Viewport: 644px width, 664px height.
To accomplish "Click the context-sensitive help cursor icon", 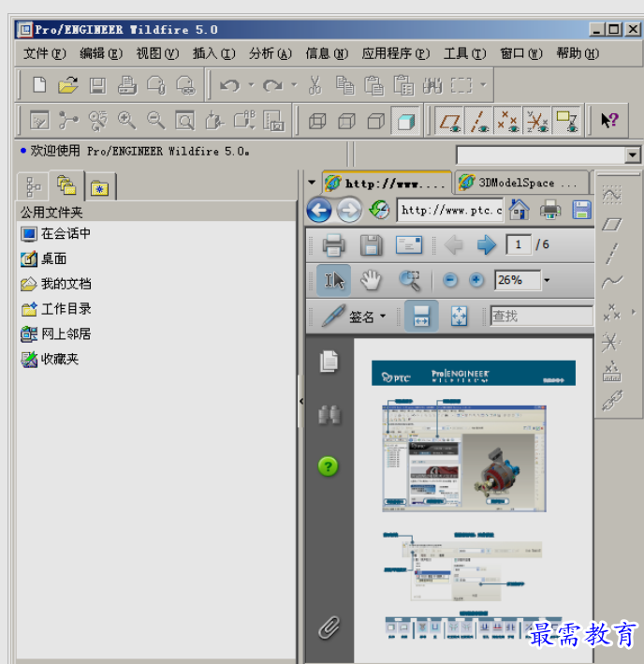I will tap(609, 121).
